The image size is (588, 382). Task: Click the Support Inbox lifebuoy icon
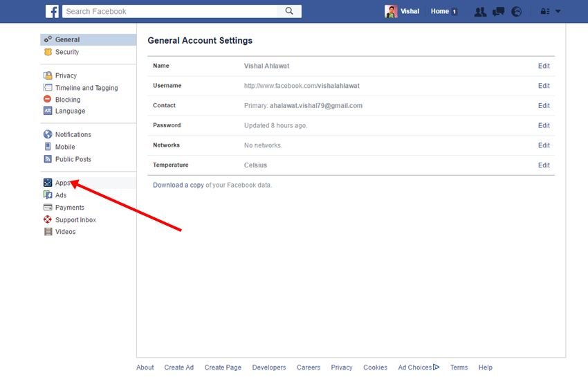click(48, 219)
